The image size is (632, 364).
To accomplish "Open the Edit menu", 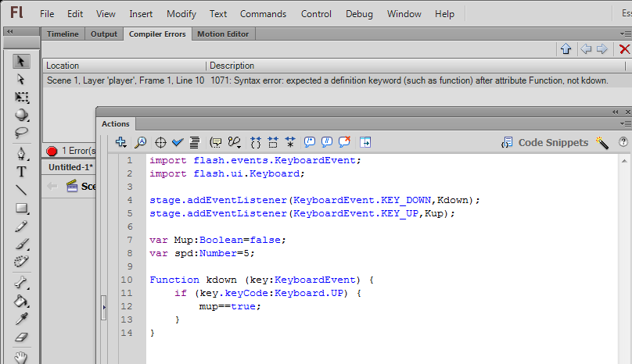I will pyautogui.click(x=75, y=14).
